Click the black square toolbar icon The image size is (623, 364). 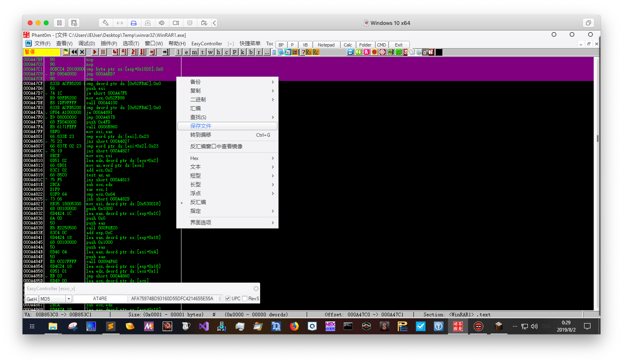[x=439, y=52]
